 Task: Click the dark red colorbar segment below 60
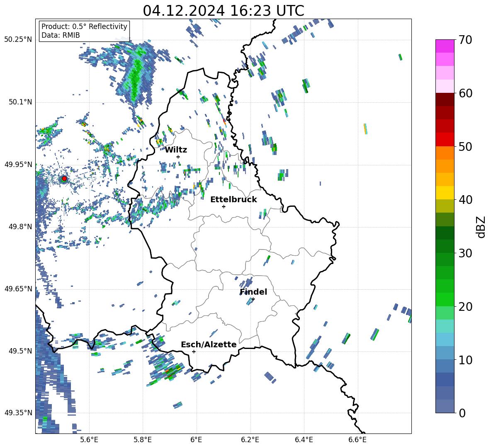click(445, 99)
